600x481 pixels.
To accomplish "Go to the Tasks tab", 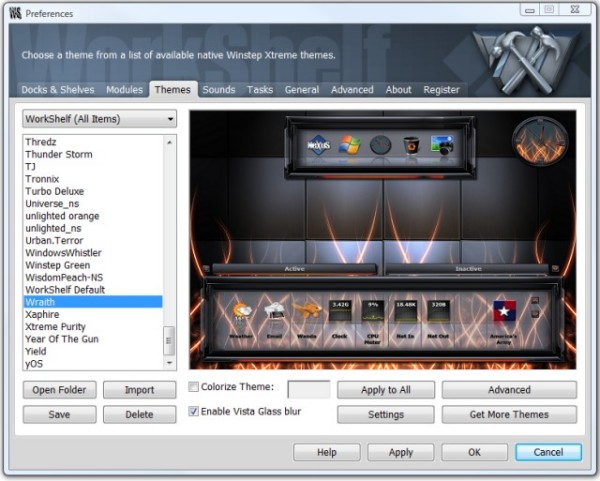I will coord(260,90).
